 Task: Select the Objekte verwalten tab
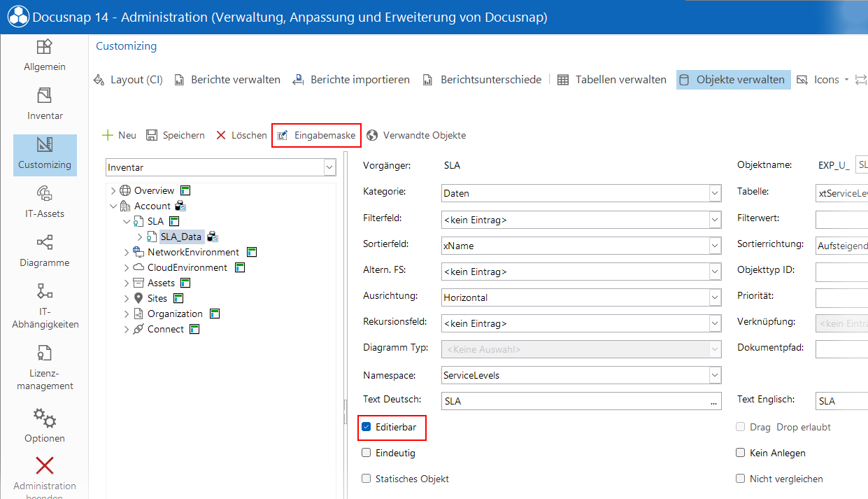click(734, 80)
